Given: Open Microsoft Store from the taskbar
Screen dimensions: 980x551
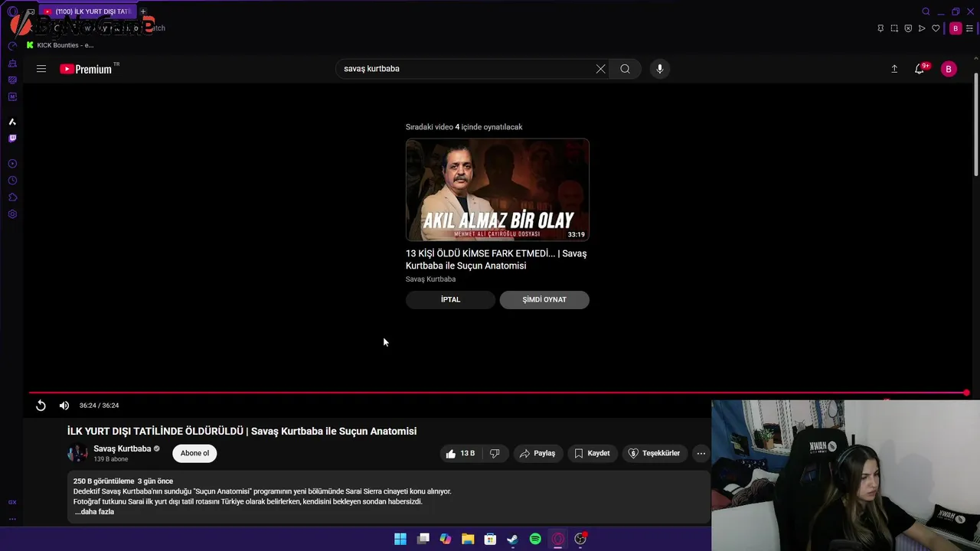Looking at the screenshot, I should pyautogui.click(x=491, y=539).
